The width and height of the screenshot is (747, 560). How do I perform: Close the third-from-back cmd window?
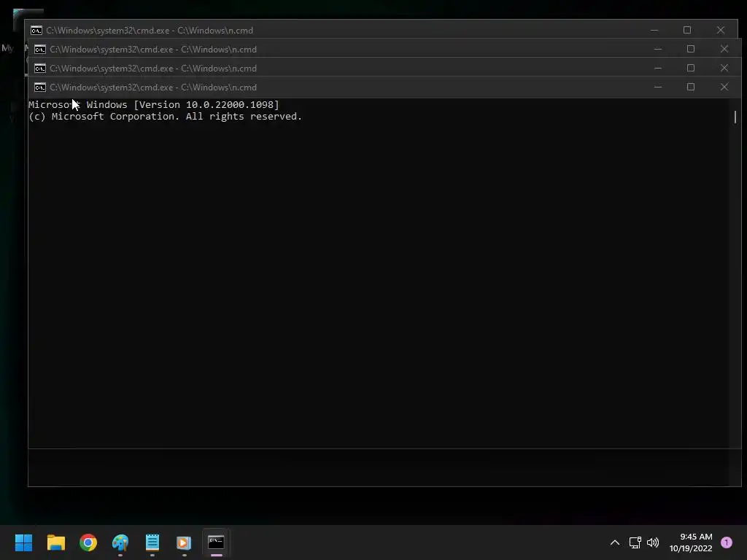724,68
